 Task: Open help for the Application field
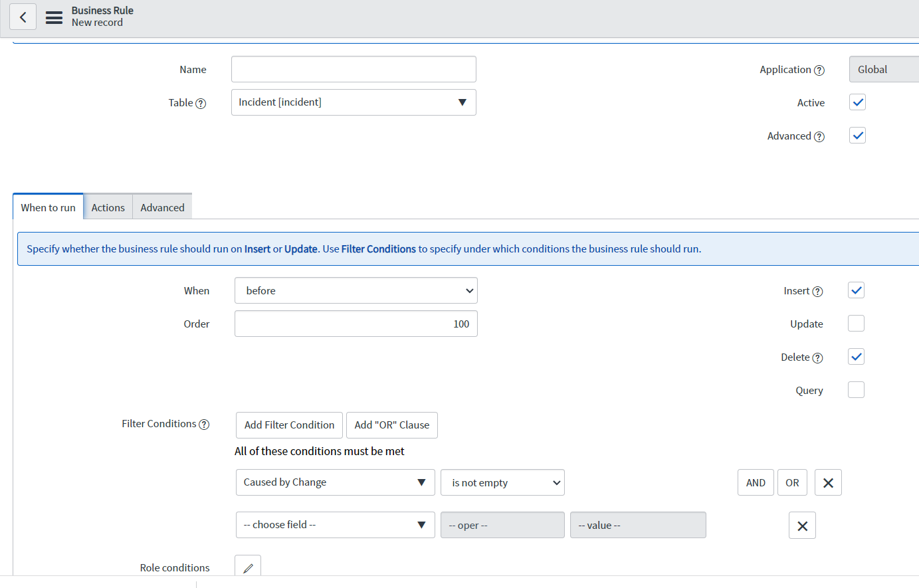click(x=820, y=69)
